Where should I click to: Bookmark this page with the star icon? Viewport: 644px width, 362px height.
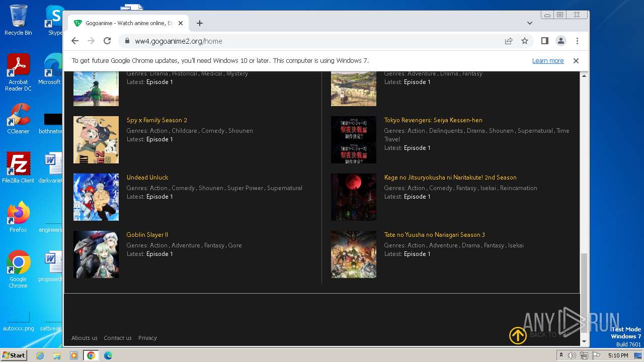pos(525,41)
